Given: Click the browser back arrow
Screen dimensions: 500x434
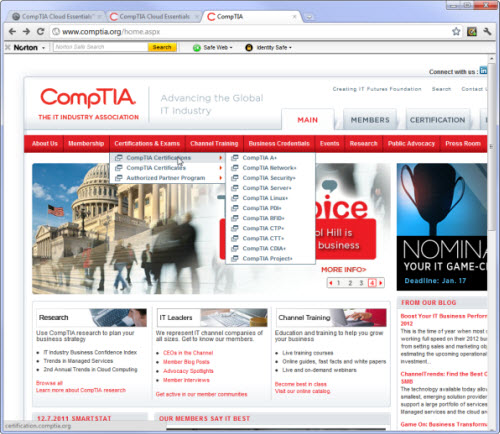Looking at the screenshot, I should click(13, 32).
